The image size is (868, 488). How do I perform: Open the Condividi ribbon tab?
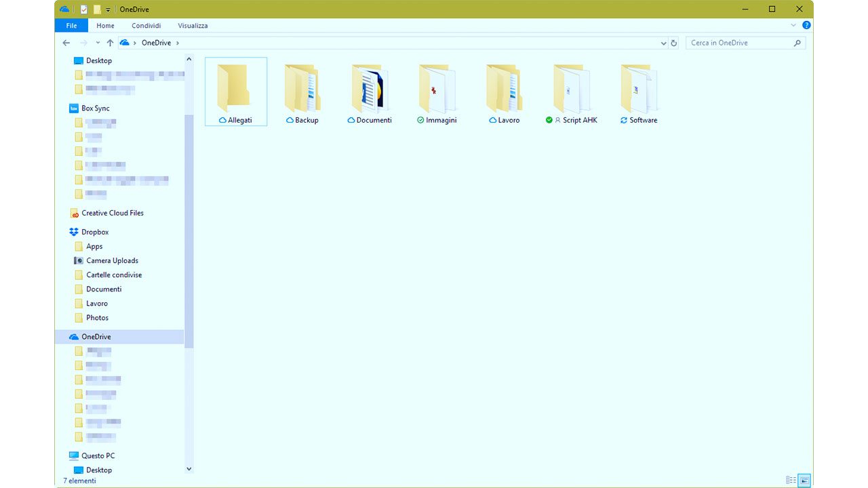(x=146, y=26)
